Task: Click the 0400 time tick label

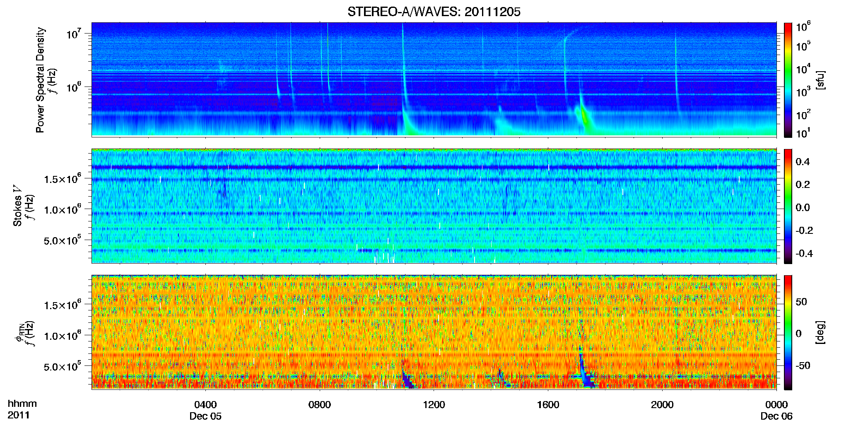Action: point(205,405)
